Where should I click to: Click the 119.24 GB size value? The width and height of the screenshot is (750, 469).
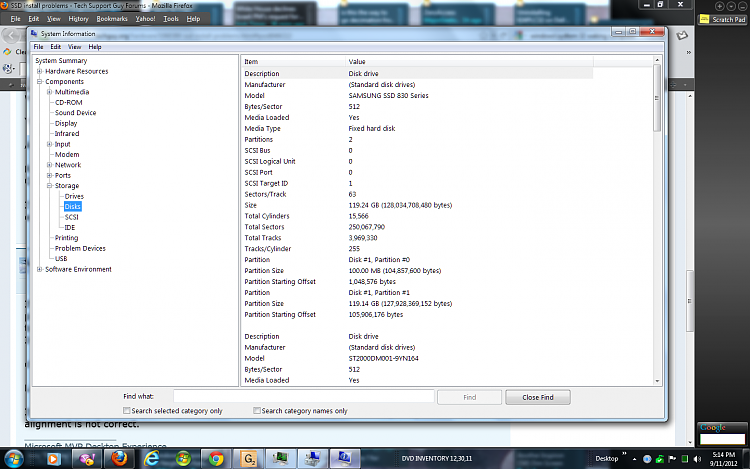[400, 205]
